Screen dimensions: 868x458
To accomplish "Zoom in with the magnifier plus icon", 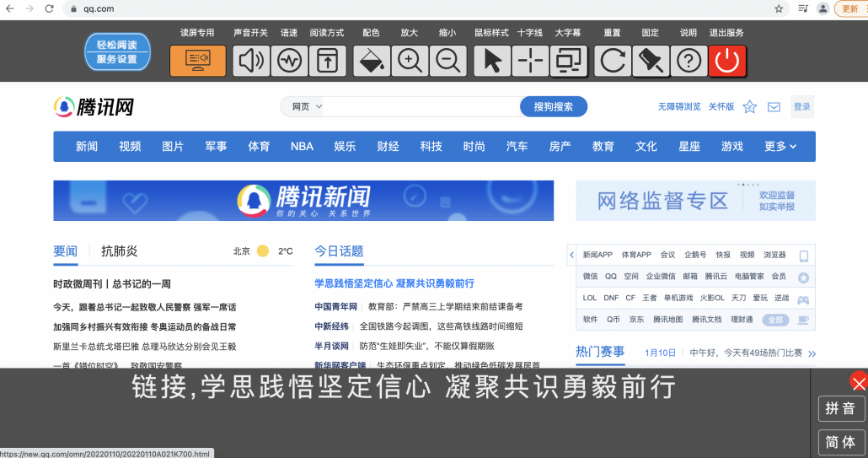I will tap(410, 61).
